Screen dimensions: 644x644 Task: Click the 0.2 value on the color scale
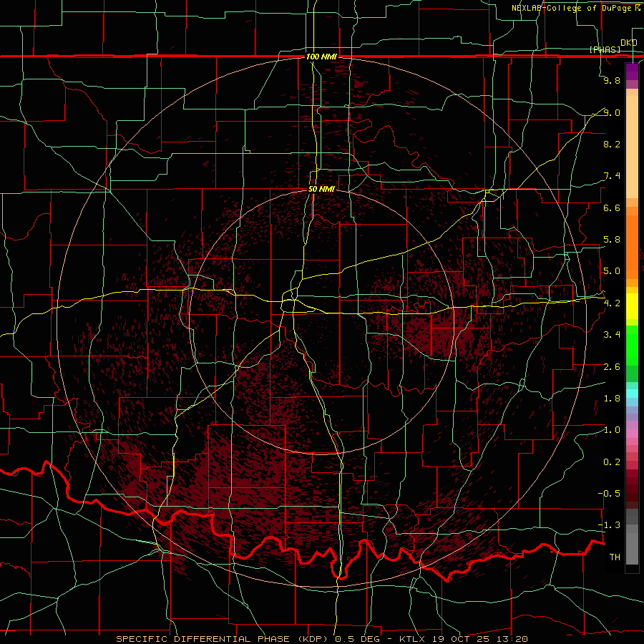pos(612,462)
